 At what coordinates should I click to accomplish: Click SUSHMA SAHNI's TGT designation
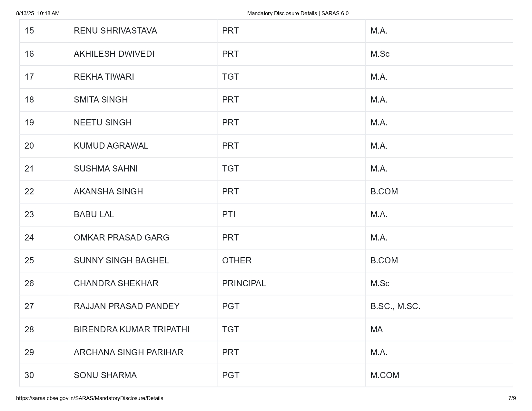tap(231, 169)
